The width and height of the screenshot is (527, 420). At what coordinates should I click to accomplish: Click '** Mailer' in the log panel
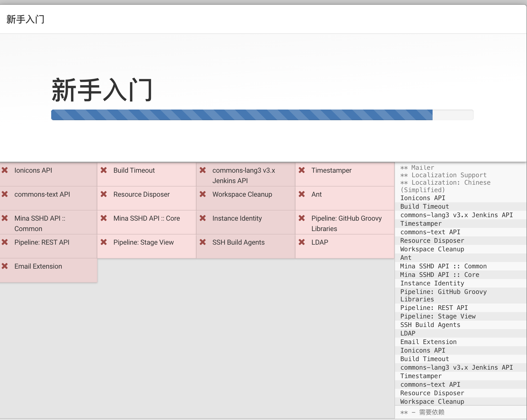[417, 168]
